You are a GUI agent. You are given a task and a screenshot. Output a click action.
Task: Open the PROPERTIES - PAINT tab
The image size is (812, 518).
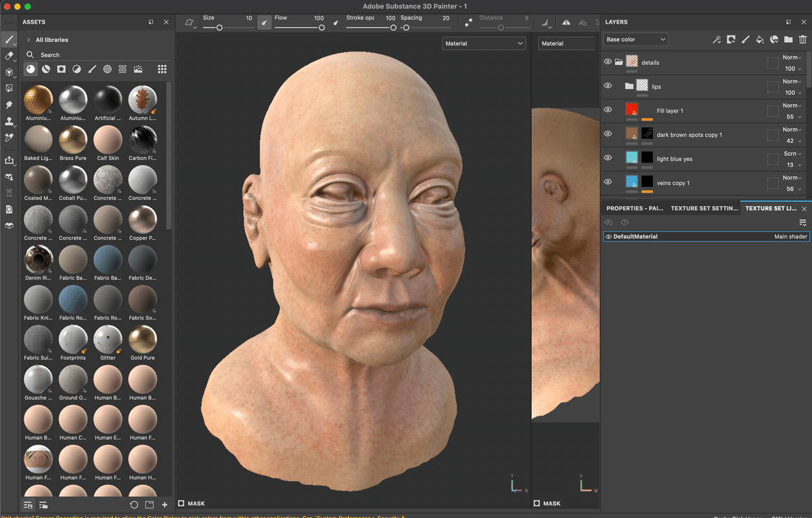click(x=635, y=208)
